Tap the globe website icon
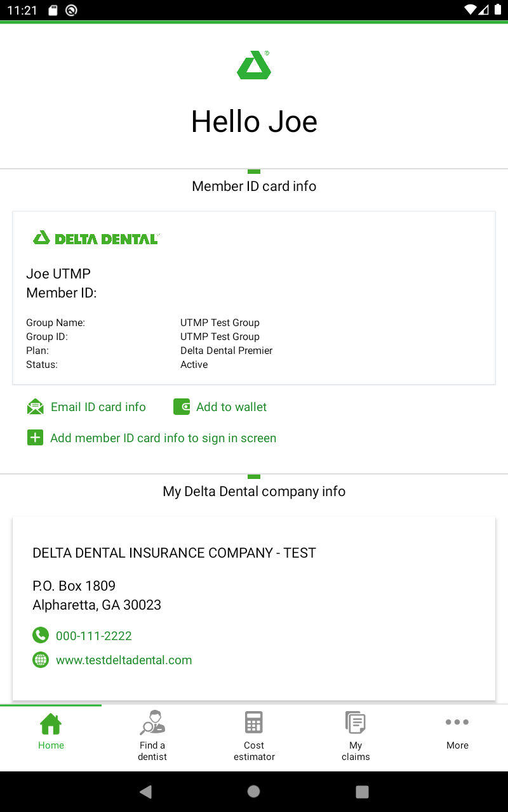Viewport: 508px width, 812px height. point(41,660)
